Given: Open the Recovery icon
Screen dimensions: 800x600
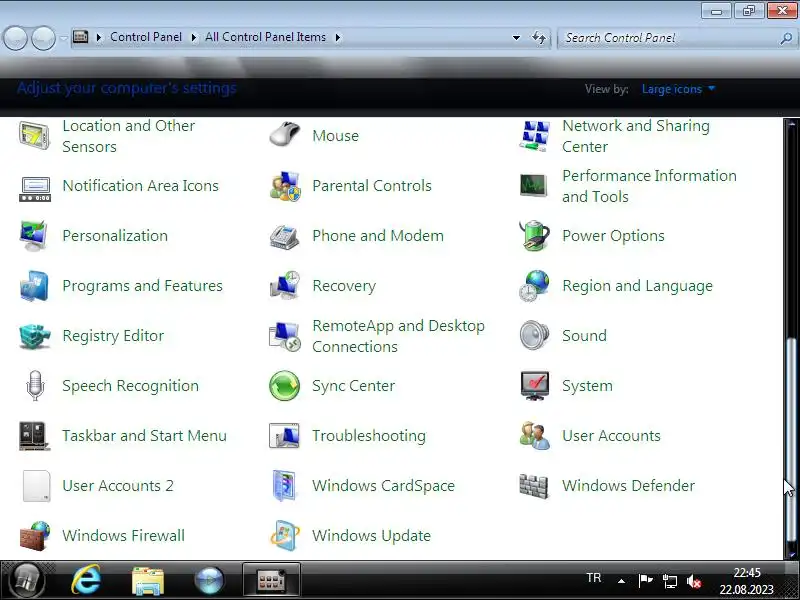Looking at the screenshot, I should [284, 285].
